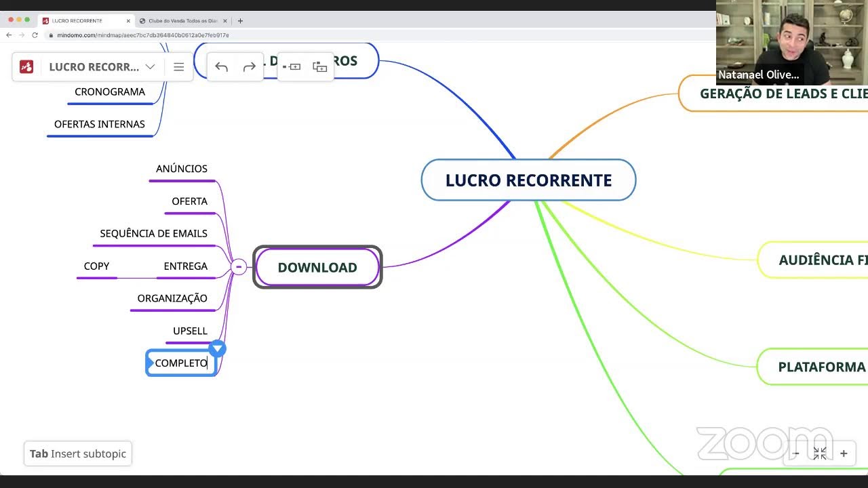Image resolution: width=868 pixels, height=488 pixels.
Task: Collapse the DOWNLOAD branch subtopics
Action: pos(239,267)
